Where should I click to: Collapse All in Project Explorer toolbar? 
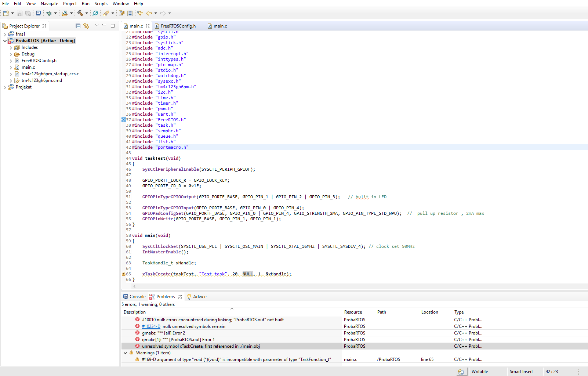tap(78, 26)
